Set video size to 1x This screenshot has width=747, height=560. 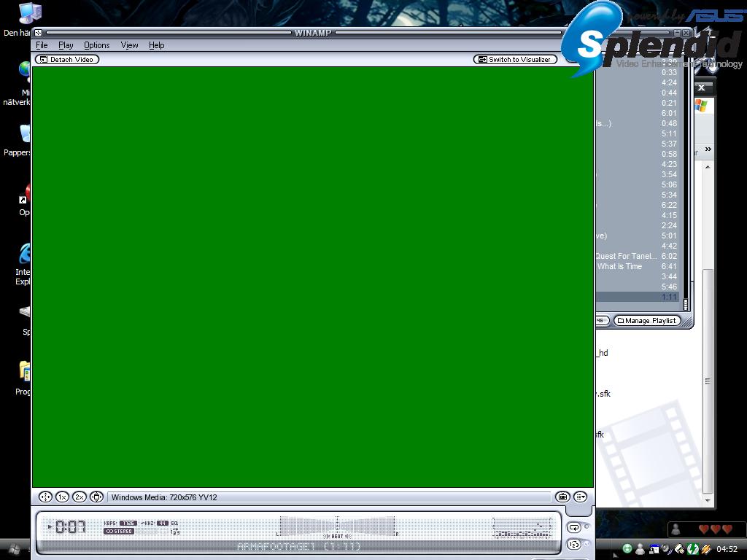tap(63, 497)
